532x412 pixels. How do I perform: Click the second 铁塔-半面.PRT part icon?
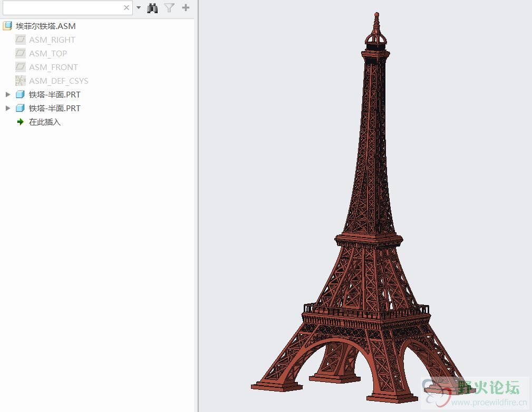21,108
